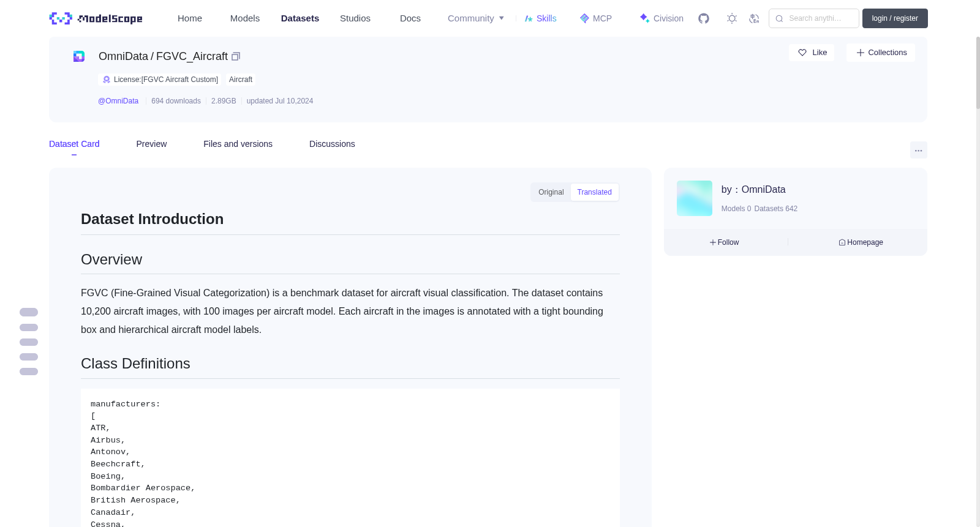Expand the Community dropdown menu
This screenshot has height=527, width=980.
[476, 18]
